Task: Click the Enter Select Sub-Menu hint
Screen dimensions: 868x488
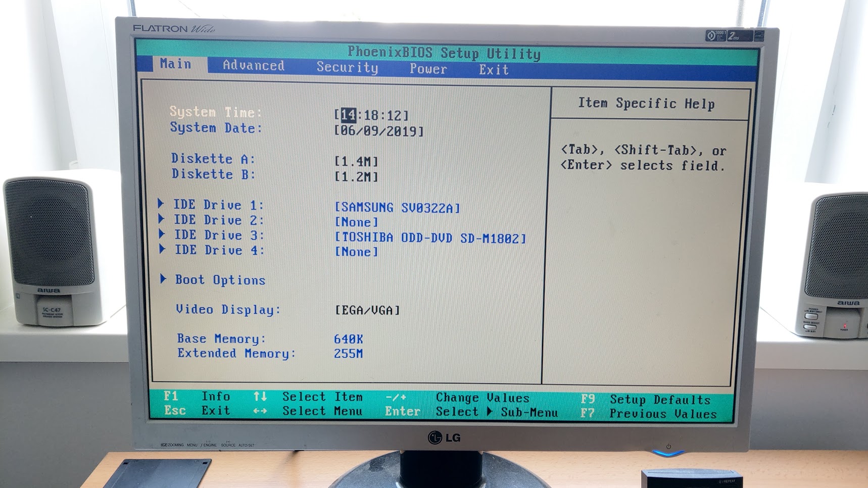Action: coord(471,412)
